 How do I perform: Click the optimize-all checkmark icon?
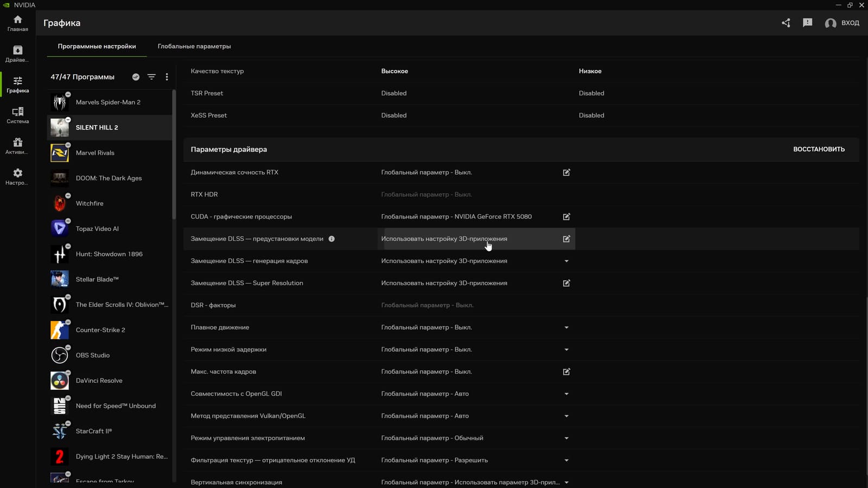136,77
